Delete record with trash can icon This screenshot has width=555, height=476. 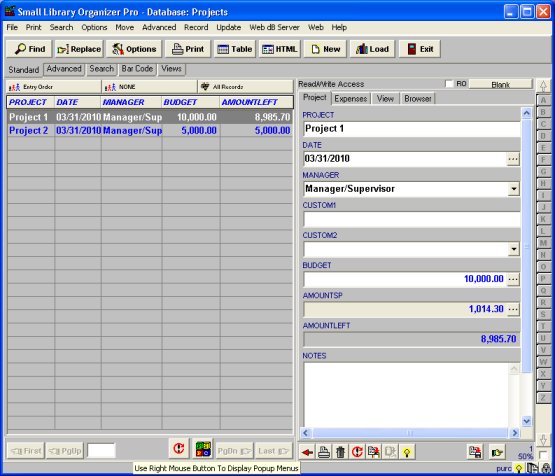[341, 452]
